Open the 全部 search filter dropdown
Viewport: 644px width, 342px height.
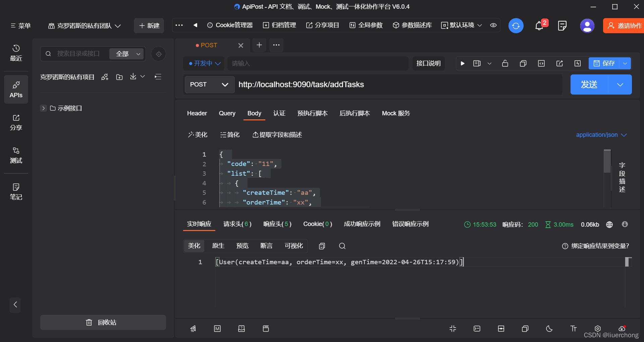pyautogui.click(x=126, y=54)
